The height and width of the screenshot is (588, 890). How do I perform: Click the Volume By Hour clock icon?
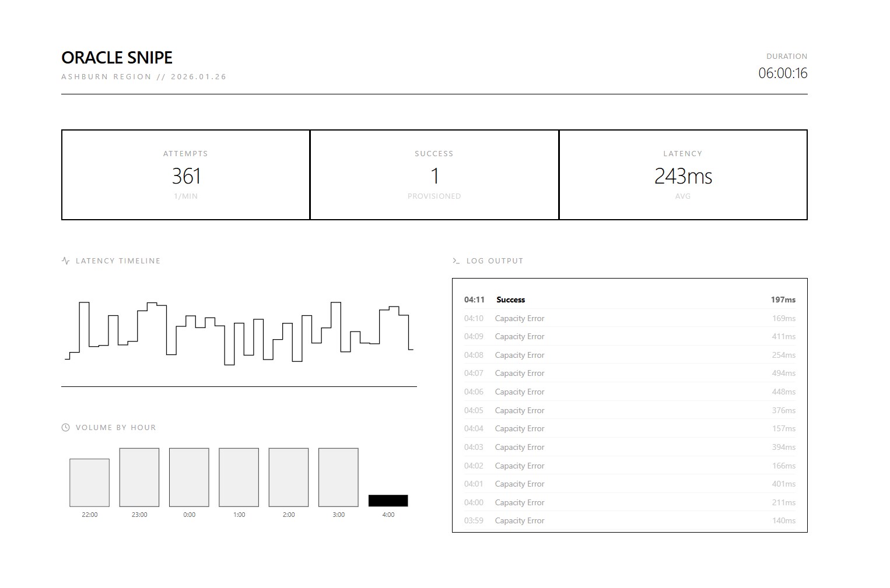[x=65, y=428]
